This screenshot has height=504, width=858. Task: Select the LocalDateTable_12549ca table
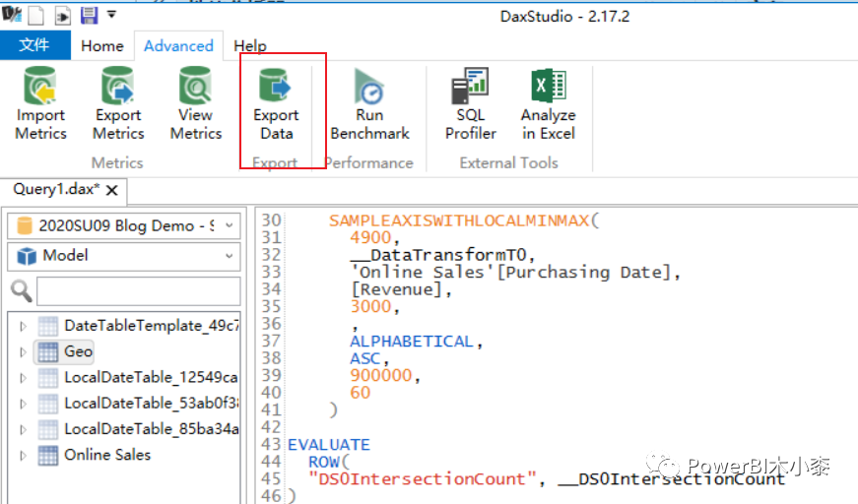[x=151, y=377]
